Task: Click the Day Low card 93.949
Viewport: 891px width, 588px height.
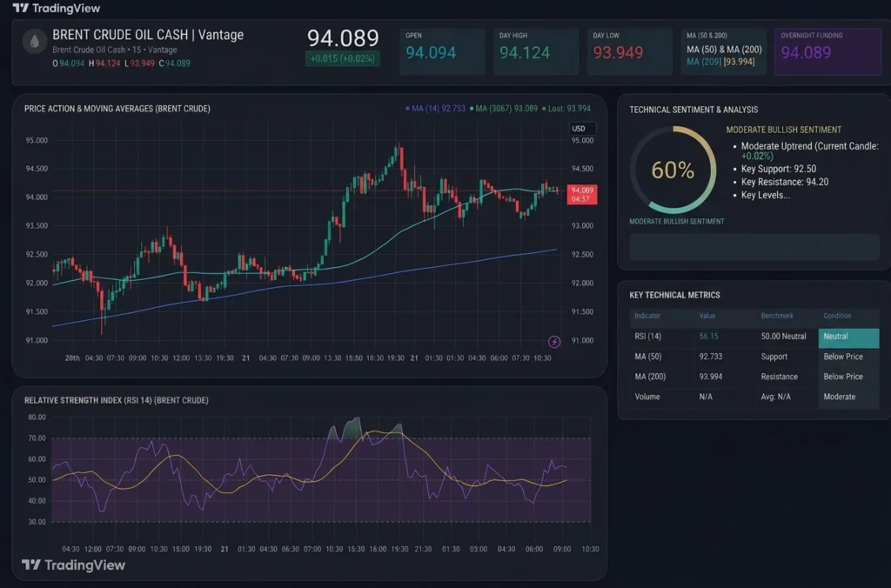Action: pyautogui.click(x=630, y=51)
